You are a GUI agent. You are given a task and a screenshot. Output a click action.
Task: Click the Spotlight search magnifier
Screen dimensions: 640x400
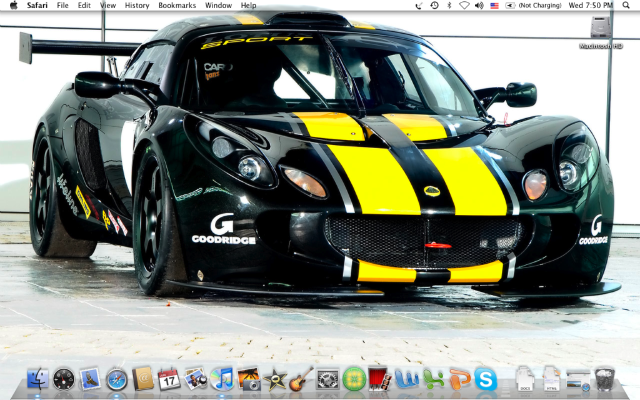pos(625,5)
